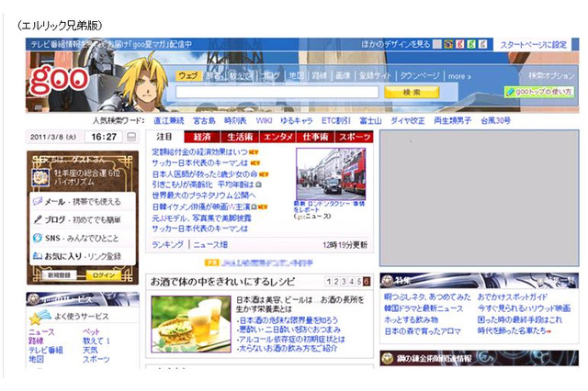Select the plain gray design swatch

click(437, 44)
